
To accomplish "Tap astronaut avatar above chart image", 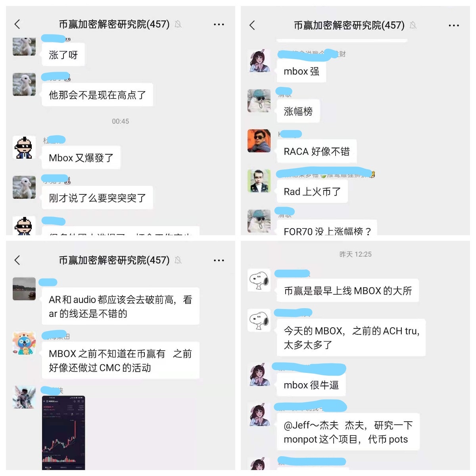I will point(24,397).
